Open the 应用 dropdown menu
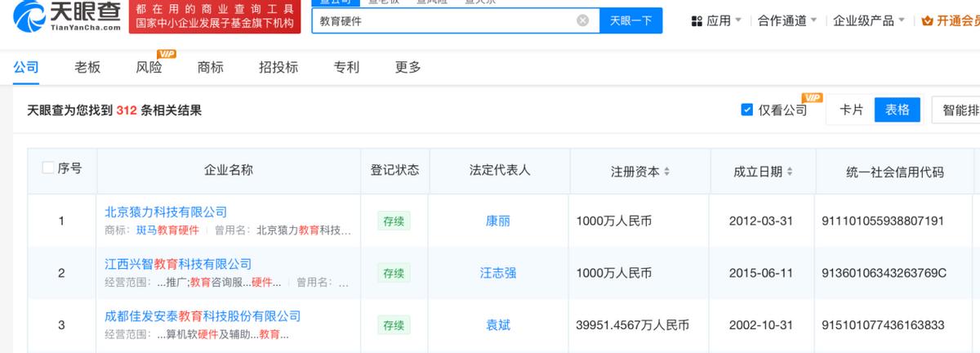980x353 pixels. click(x=717, y=20)
